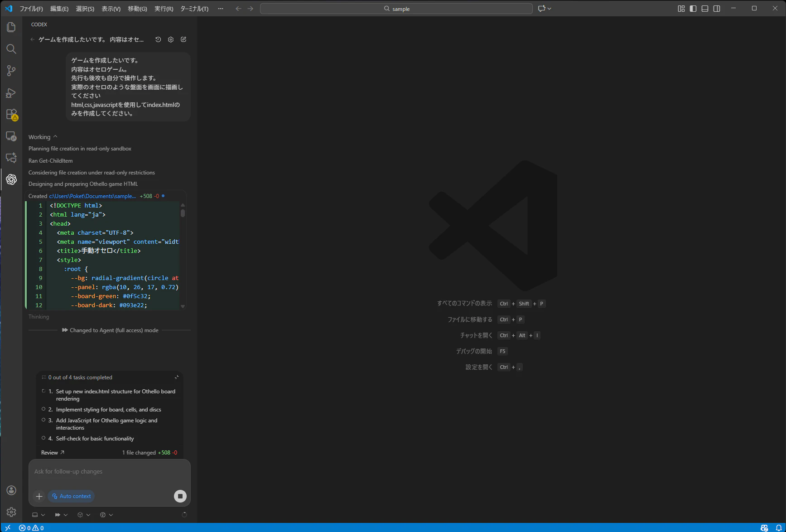Viewport: 786px width, 532px height.
Task: Customize layout from the title bar
Action: pyautogui.click(x=681, y=9)
